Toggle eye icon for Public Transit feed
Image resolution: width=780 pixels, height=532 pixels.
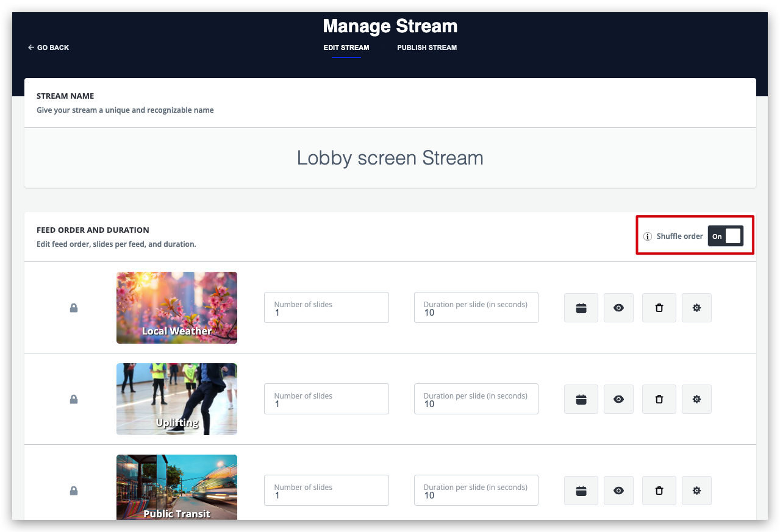pos(618,491)
